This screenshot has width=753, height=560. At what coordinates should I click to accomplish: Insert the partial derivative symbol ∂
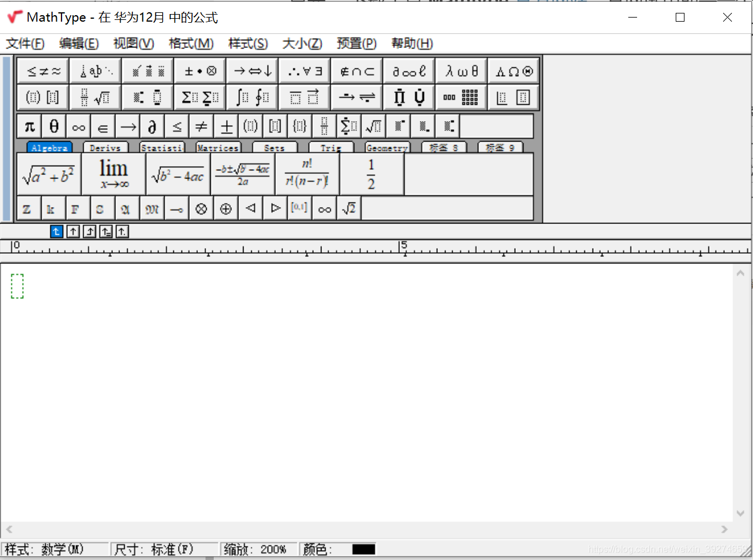pos(152,126)
